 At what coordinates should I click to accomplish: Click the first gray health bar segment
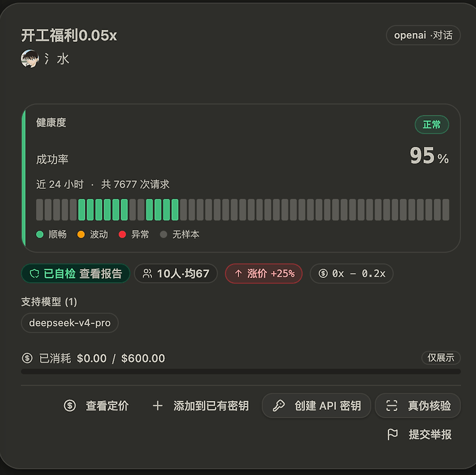(39, 210)
